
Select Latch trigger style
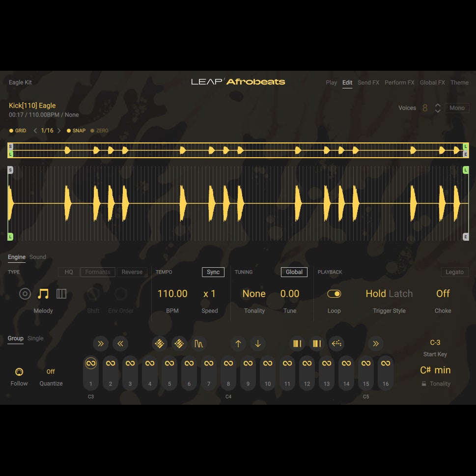(x=401, y=294)
